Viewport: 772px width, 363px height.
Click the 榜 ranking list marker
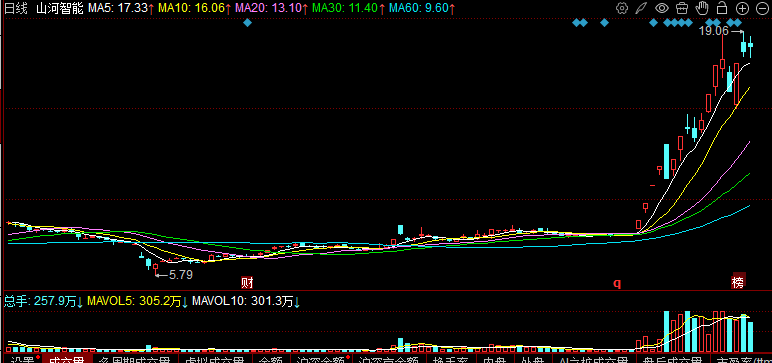(738, 280)
